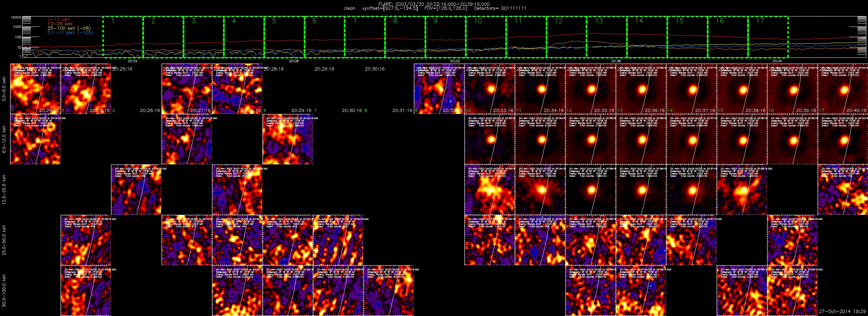This screenshot has width=868, height=316.
Task: Click the 20:40:16 time stamp label
Action: [x=856, y=110]
